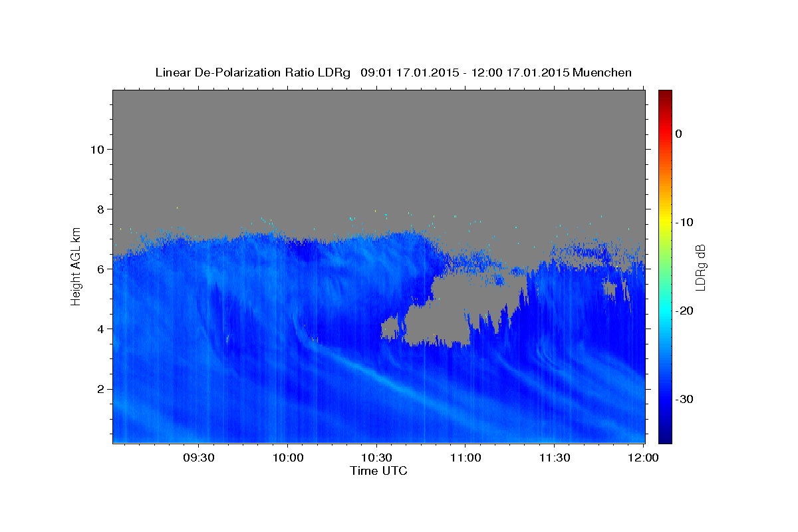Click the 10:00 time tick label
This screenshot has width=798, height=532.
(287, 458)
